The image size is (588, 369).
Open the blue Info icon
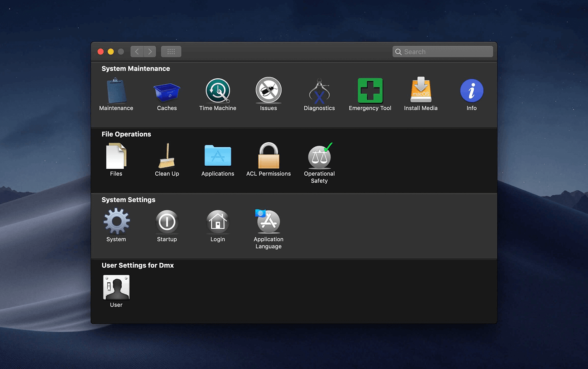tap(472, 91)
